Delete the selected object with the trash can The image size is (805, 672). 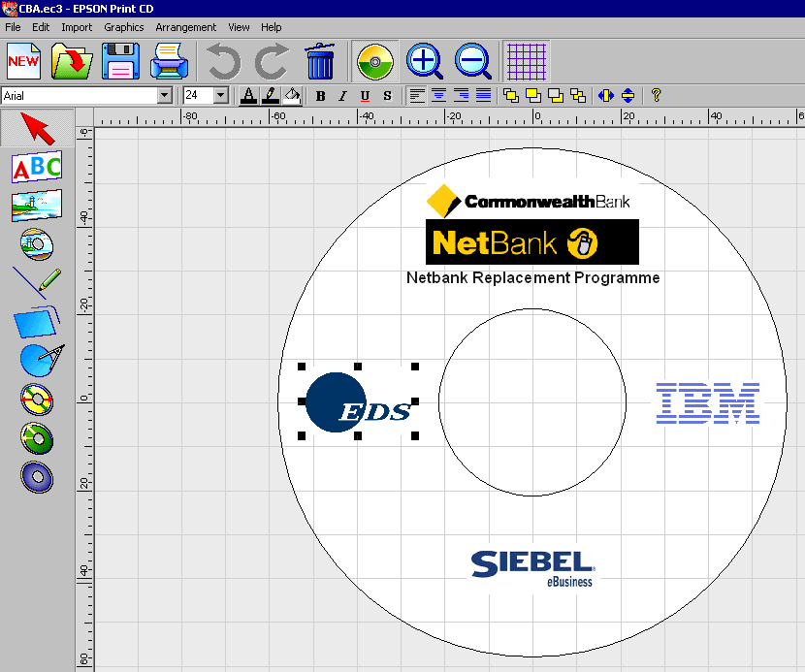320,61
